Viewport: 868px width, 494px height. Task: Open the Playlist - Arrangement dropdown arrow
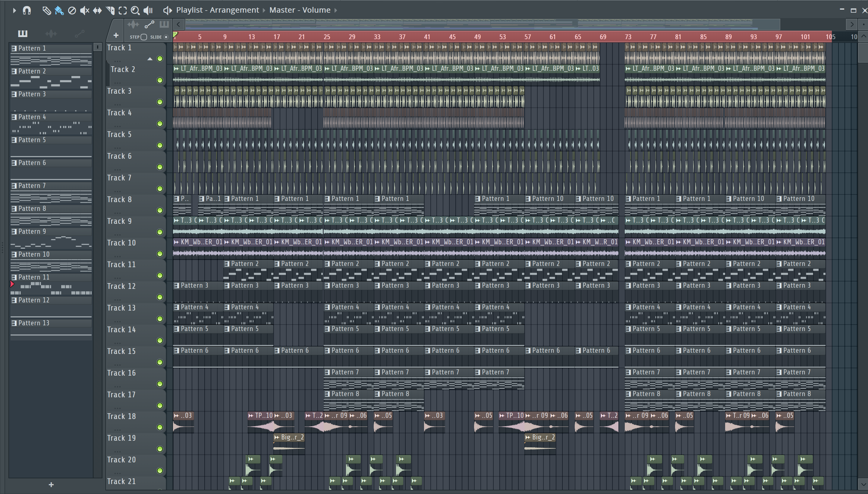click(264, 10)
